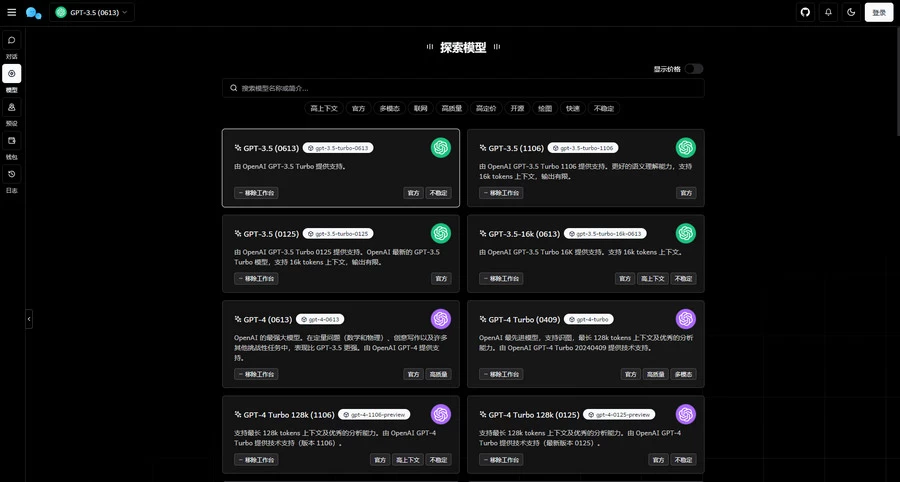
Task: Remove GPT-3.5 (0125) from workspace
Action: (256, 278)
